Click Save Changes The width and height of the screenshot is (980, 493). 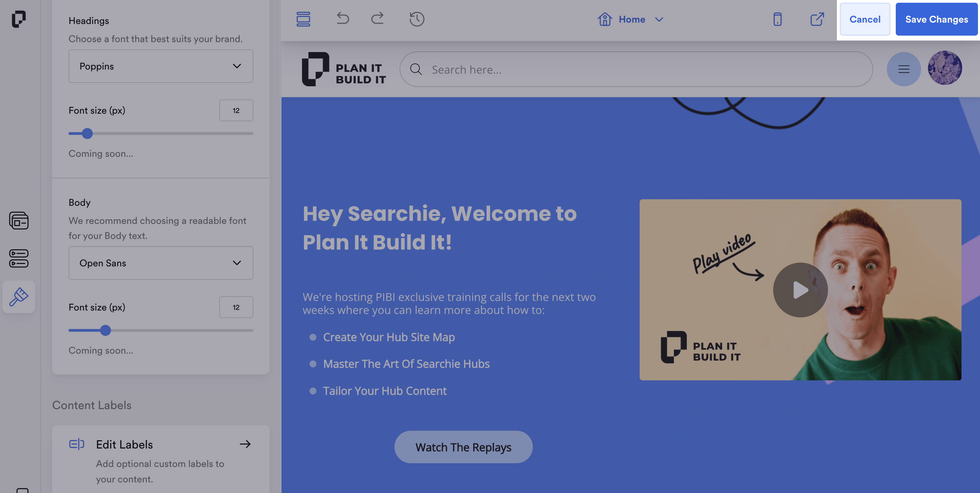[x=936, y=19]
